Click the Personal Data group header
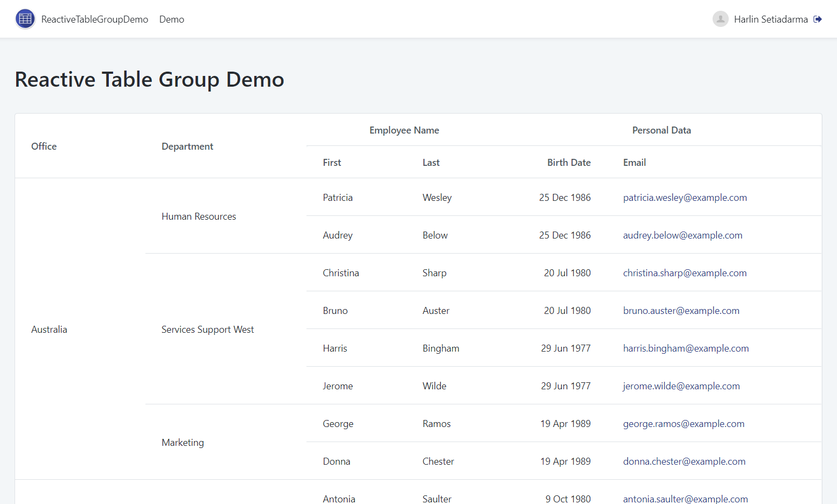837x504 pixels. pos(661,130)
